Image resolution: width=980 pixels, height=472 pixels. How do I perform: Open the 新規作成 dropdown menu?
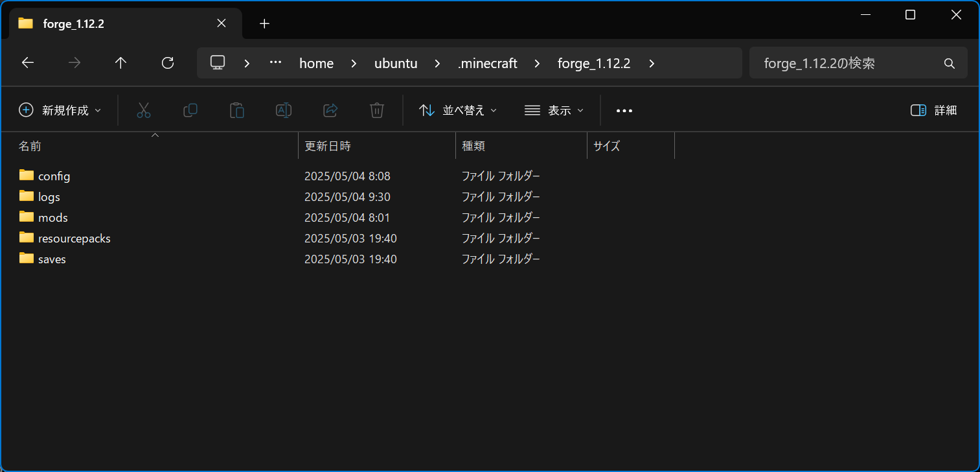point(60,110)
